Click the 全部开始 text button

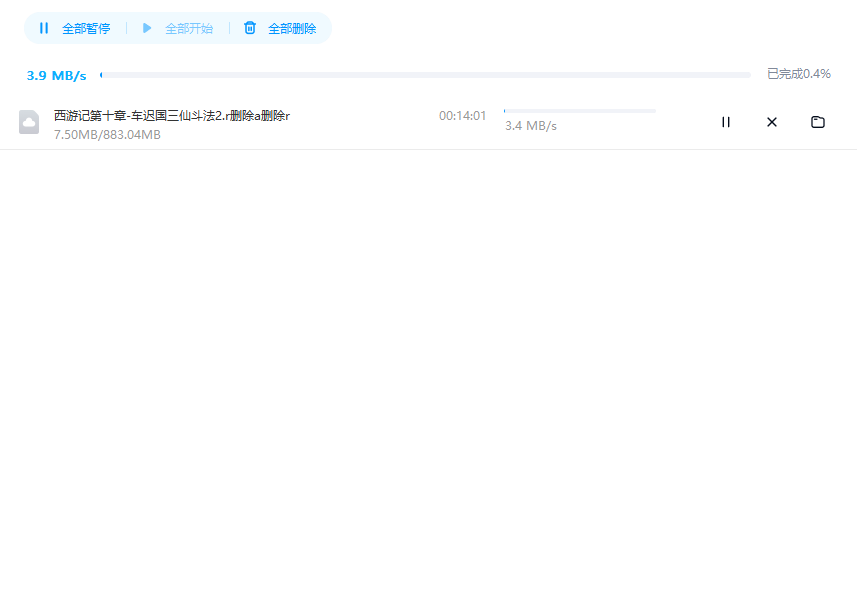189,29
